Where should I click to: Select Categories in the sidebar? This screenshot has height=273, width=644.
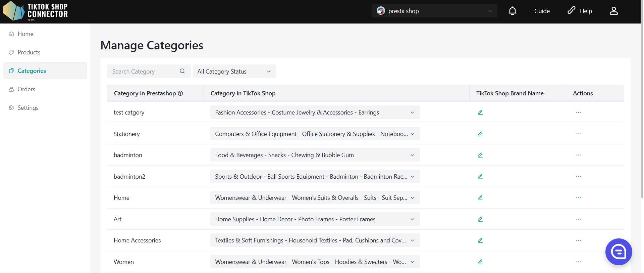(45, 71)
